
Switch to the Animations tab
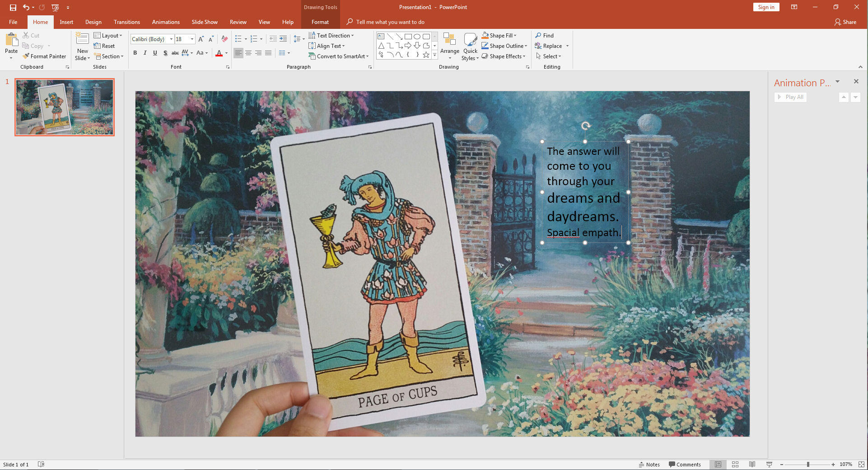pos(165,22)
